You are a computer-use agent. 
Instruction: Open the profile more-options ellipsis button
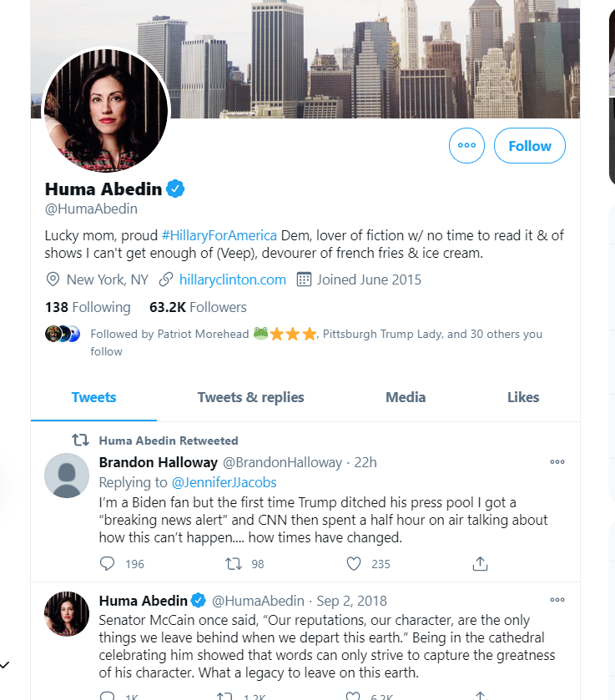(x=466, y=146)
